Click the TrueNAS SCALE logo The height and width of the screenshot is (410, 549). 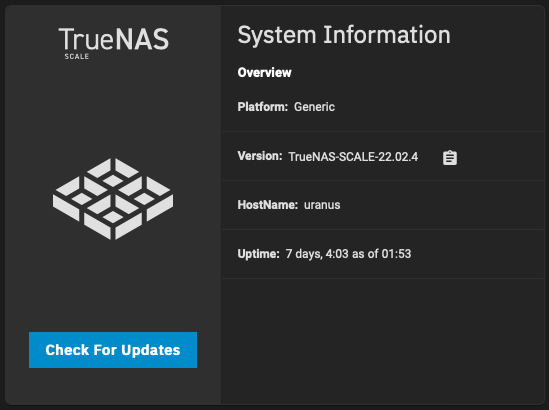113,43
